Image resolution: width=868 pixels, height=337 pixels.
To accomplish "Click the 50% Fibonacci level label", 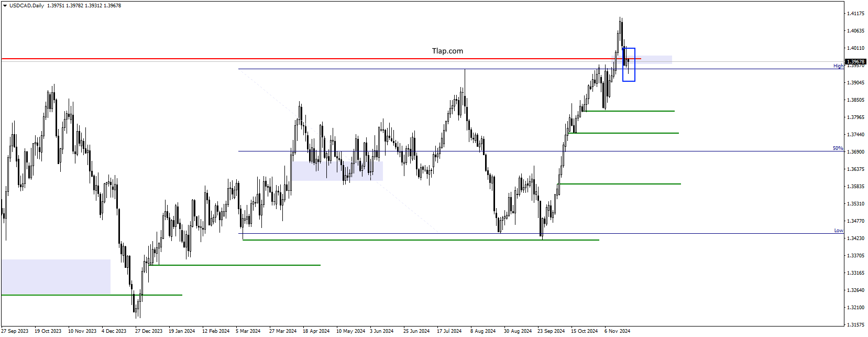I will [x=838, y=148].
